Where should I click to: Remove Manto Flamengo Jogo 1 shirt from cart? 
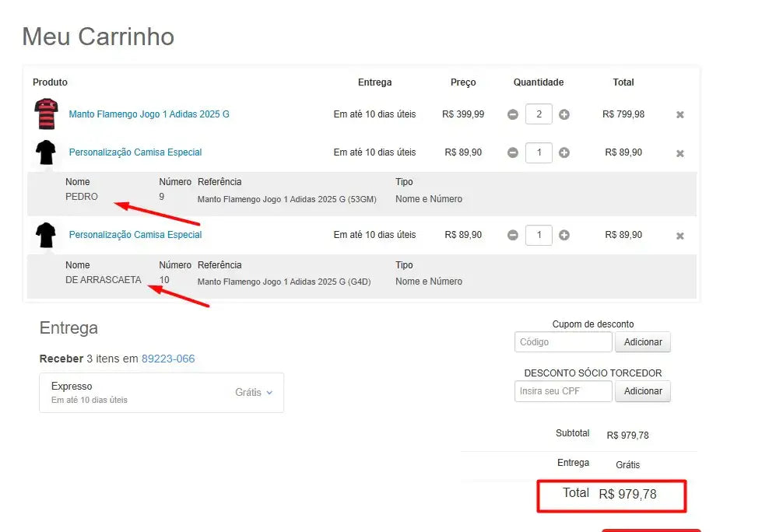[679, 115]
